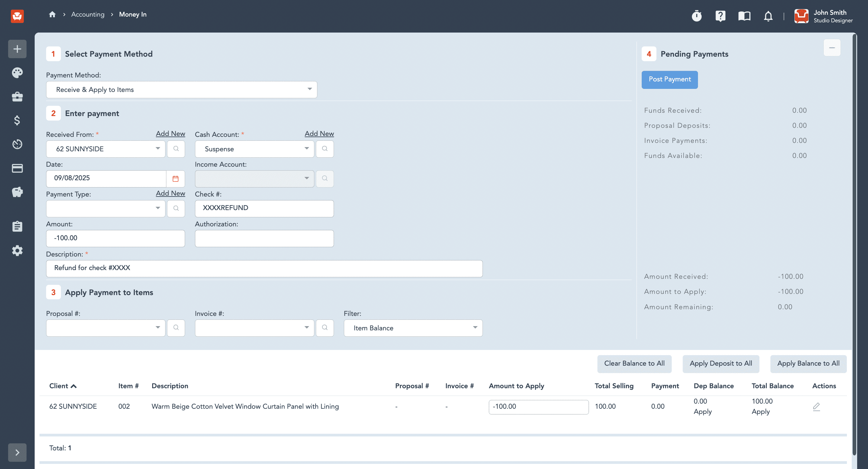Click Add New link for Received From
Image resolution: width=868 pixels, height=469 pixels.
coord(171,134)
